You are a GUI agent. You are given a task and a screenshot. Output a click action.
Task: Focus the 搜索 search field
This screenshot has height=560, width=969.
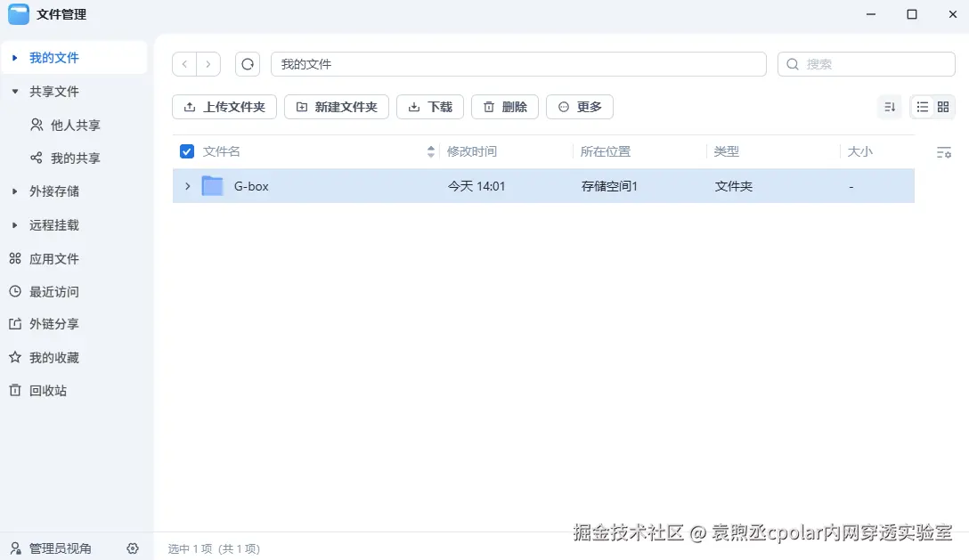point(867,64)
